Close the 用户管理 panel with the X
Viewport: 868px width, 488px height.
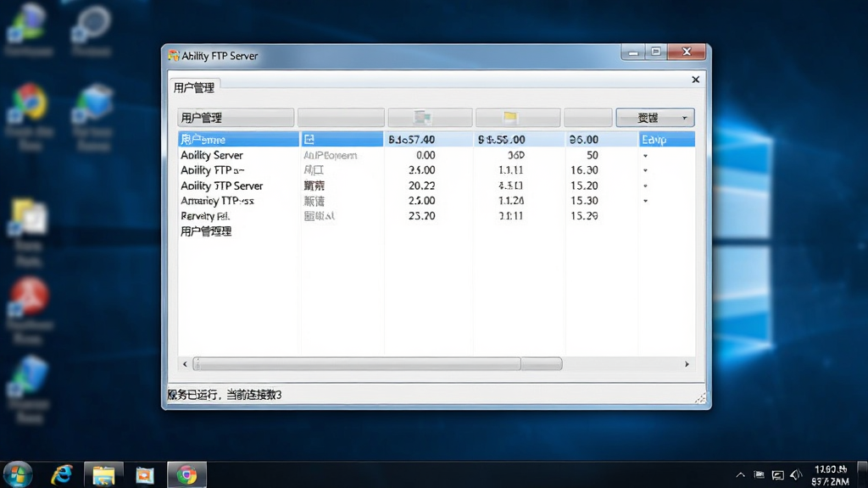696,80
